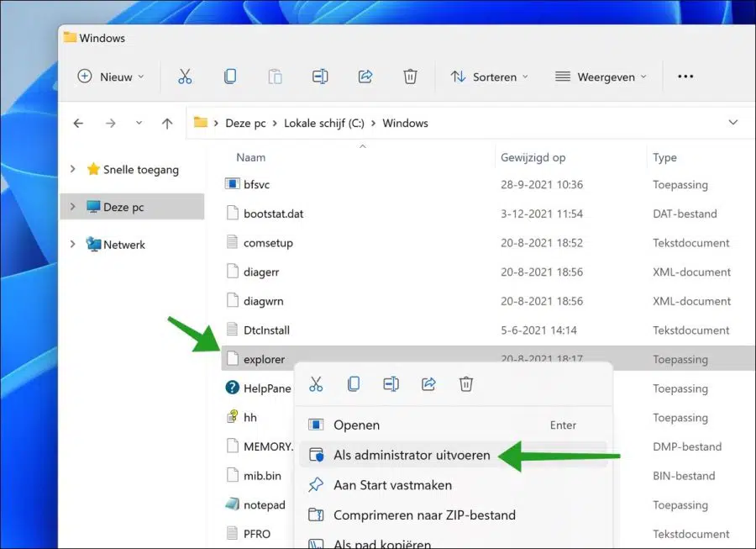
Task: Click the DAT-bestand type cell
Action: click(685, 214)
